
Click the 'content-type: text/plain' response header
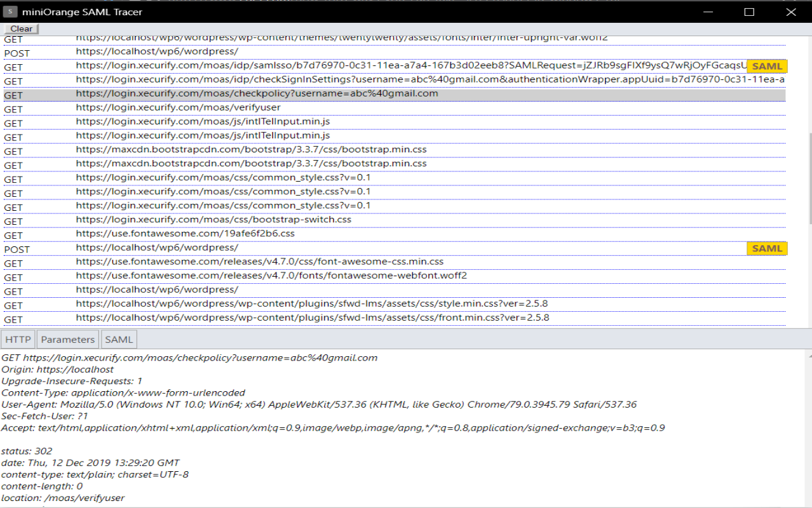coord(95,474)
